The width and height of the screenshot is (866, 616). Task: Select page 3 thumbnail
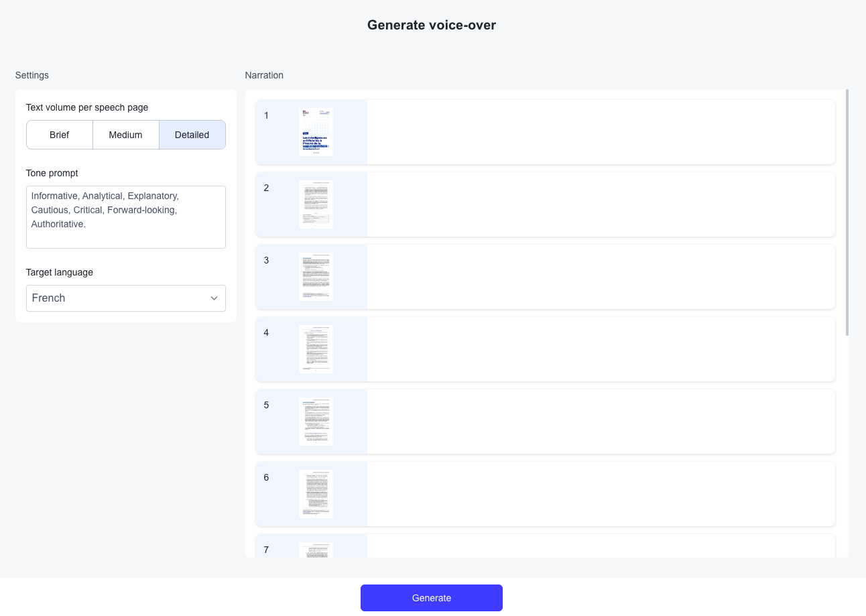click(x=316, y=277)
